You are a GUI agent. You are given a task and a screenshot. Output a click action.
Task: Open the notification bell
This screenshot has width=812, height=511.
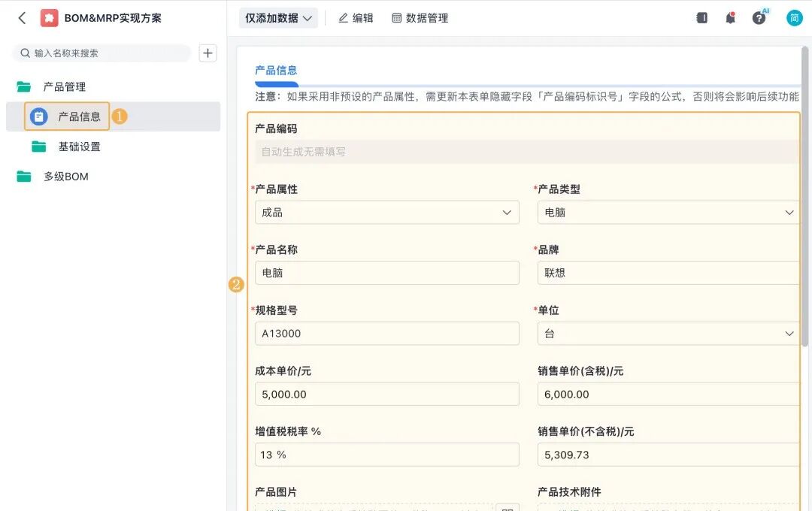pos(730,17)
